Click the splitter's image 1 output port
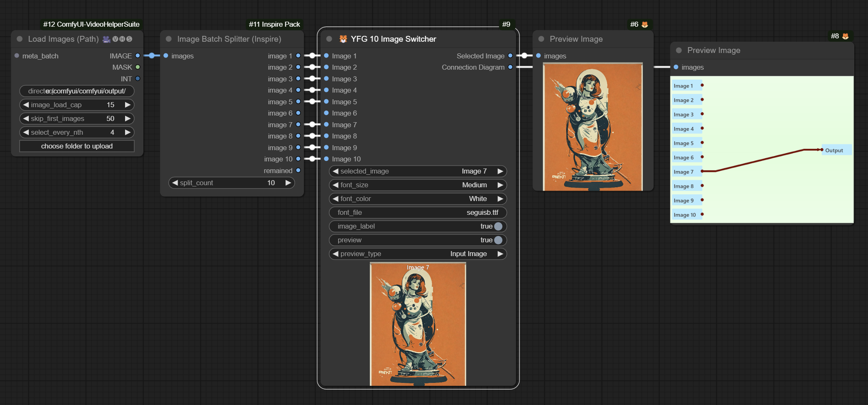This screenshot has height=405, width=868. tap(298, 55)
